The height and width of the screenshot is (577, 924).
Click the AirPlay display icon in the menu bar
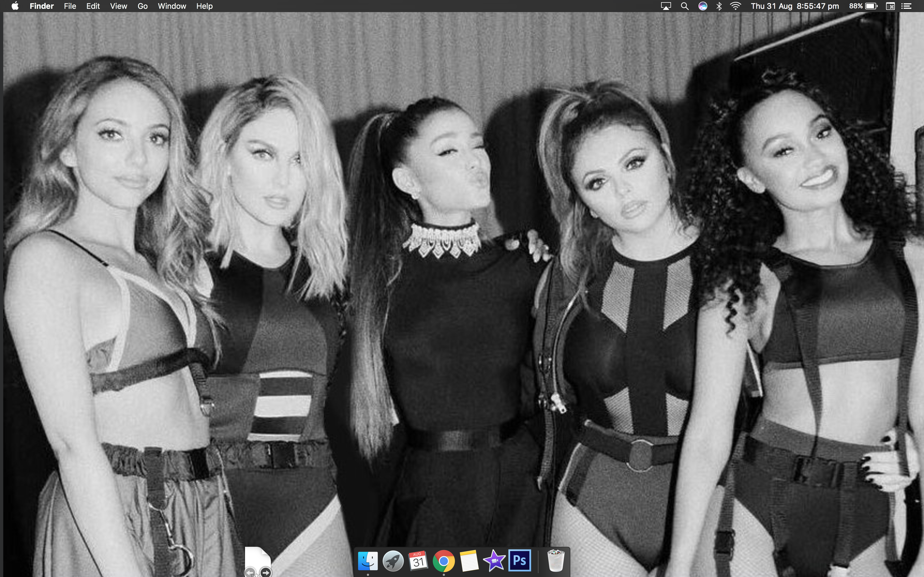point(665,6)
